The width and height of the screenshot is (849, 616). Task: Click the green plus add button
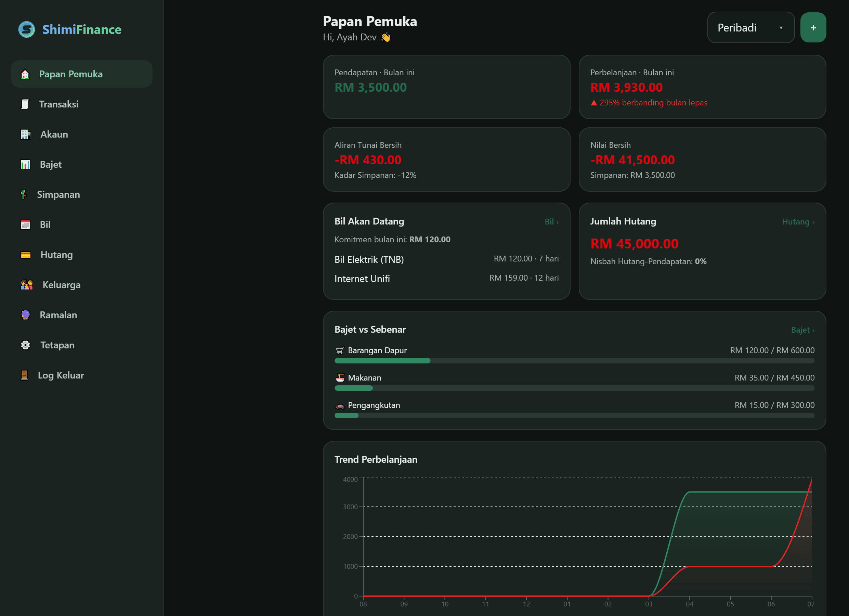813,28
